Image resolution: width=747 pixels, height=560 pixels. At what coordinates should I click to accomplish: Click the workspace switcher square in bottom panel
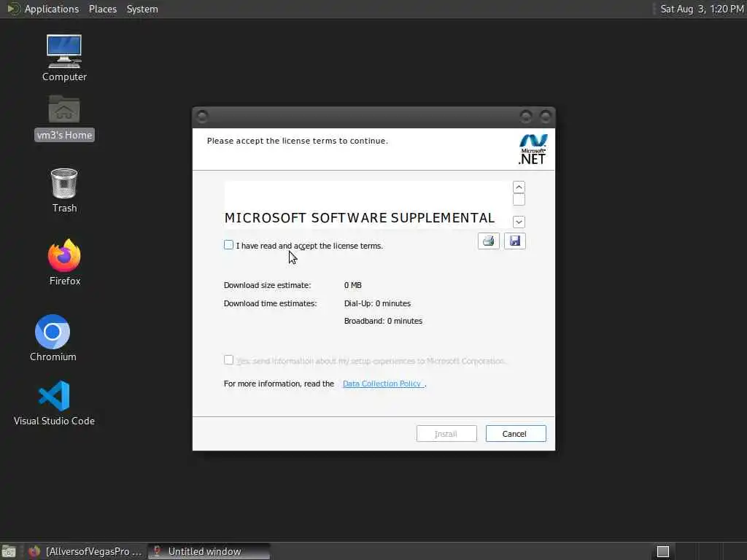click(662, 551)
